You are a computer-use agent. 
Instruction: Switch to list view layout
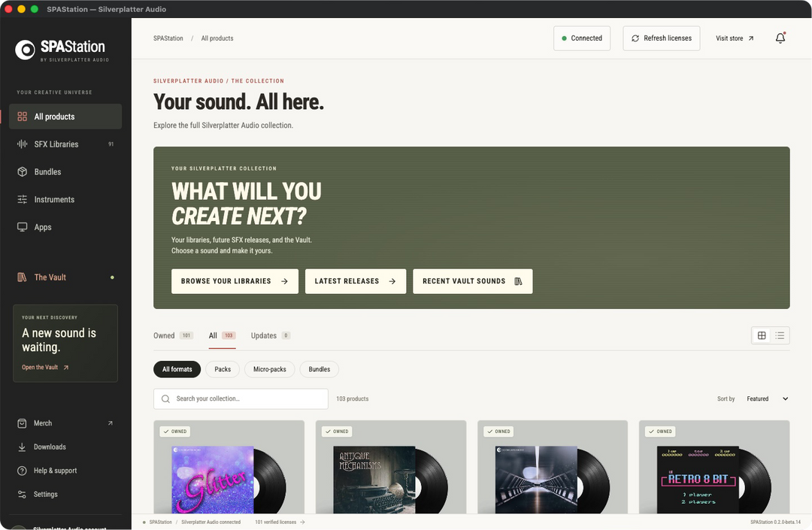click(x=780, y=335)
